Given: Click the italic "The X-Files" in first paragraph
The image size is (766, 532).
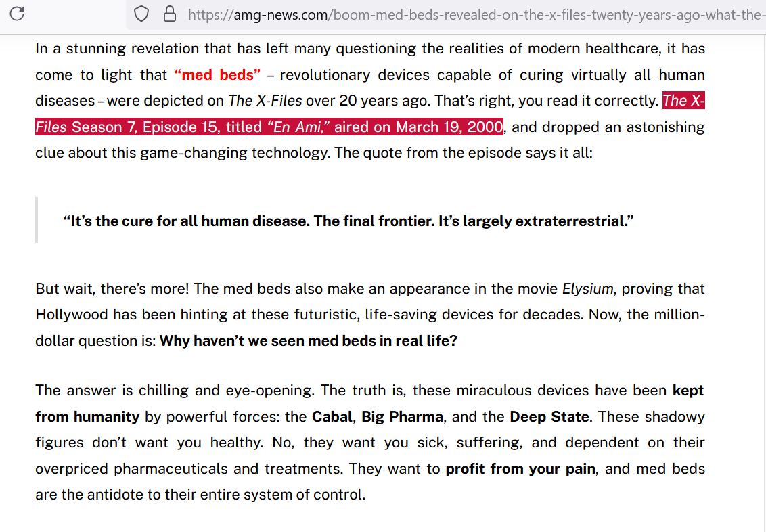Looking at the screenshot, I should [x=265, y=101].
